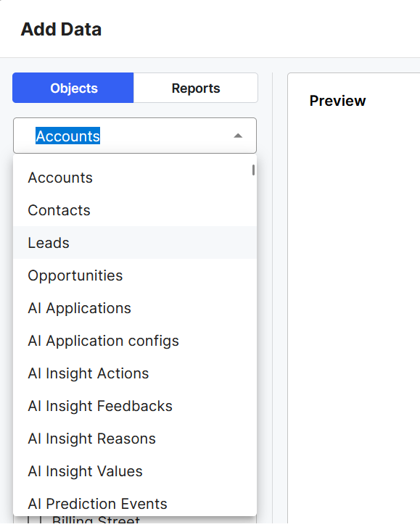This screenshot has height=527, width=420.
Task: Select AI Prediction Events option
Action: point(135,502)
